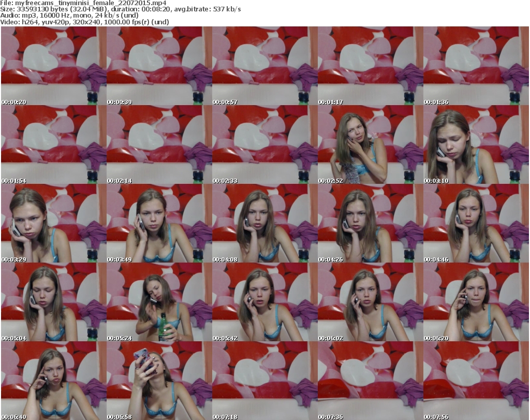The image size is (530, 420).
Task: View the frame with timestamp 00:04:08
Action: coord(264,223)
